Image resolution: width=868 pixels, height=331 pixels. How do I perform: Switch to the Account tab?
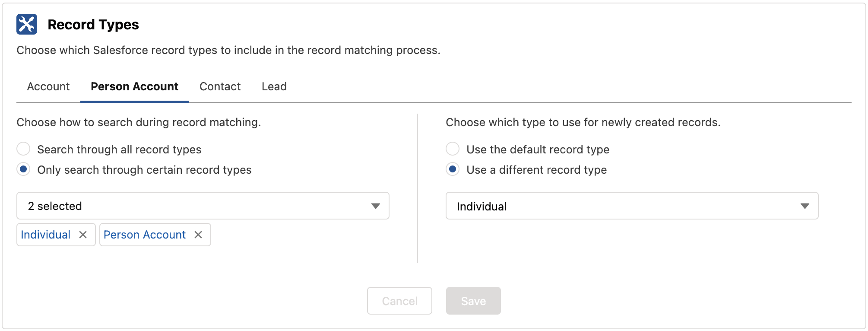[x=48, y=87]
